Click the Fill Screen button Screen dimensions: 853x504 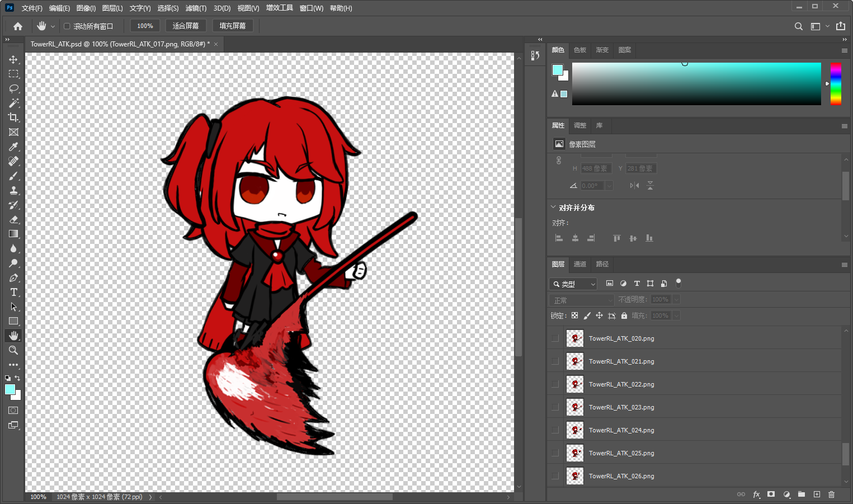pyautogui.click(x=233, y=26)
